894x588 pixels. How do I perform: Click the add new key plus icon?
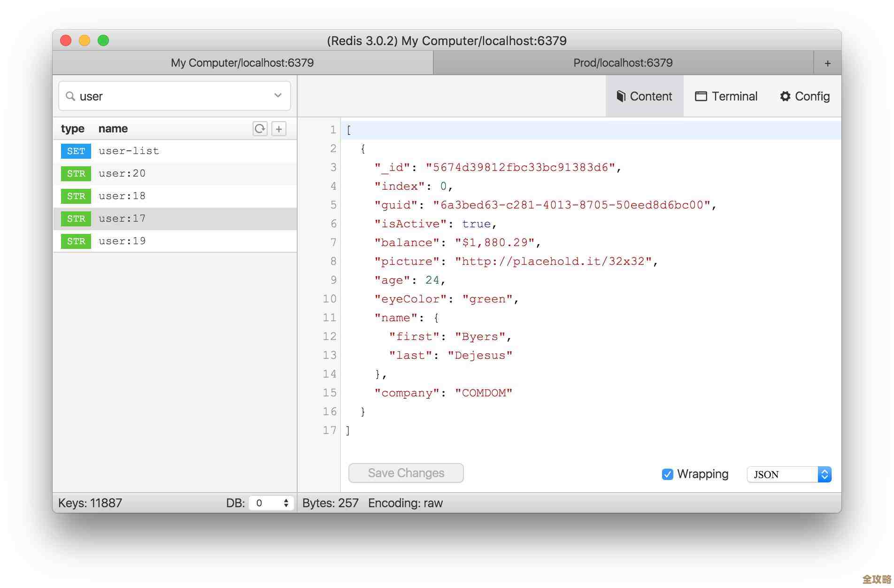279,129
